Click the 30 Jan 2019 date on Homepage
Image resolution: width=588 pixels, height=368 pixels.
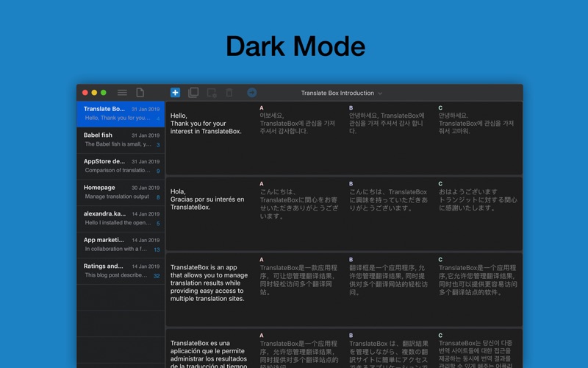[x=146, y=188]
